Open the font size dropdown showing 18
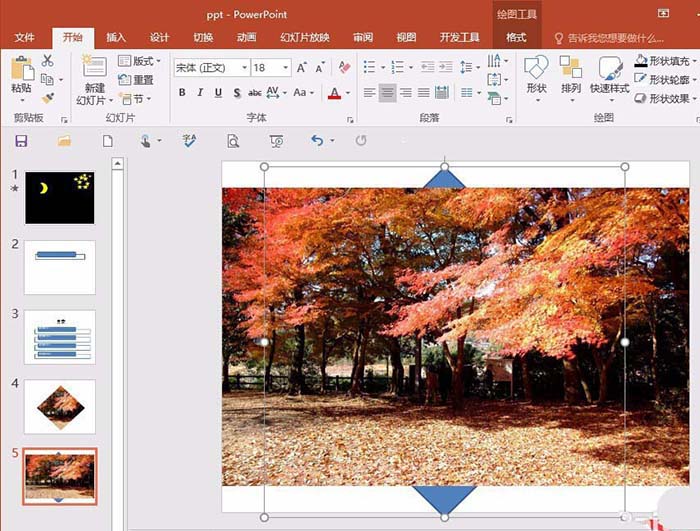 point(270,68)
